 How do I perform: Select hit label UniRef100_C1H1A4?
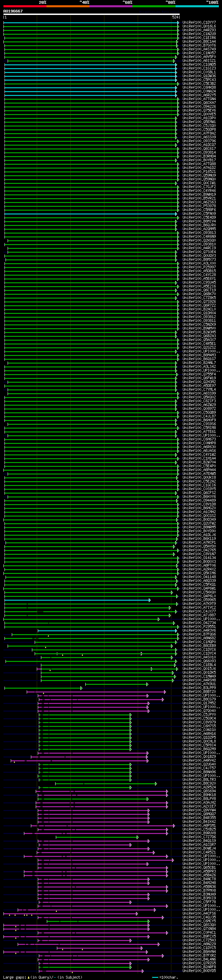click(x=199, y=459)
